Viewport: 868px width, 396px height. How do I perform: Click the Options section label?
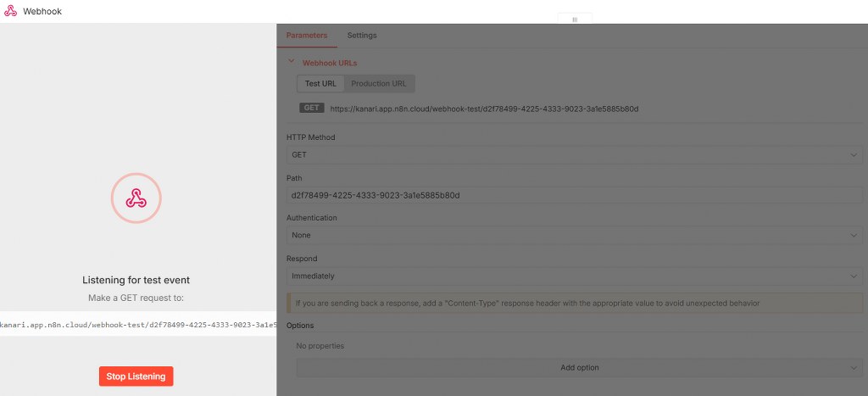coord(300,326)
